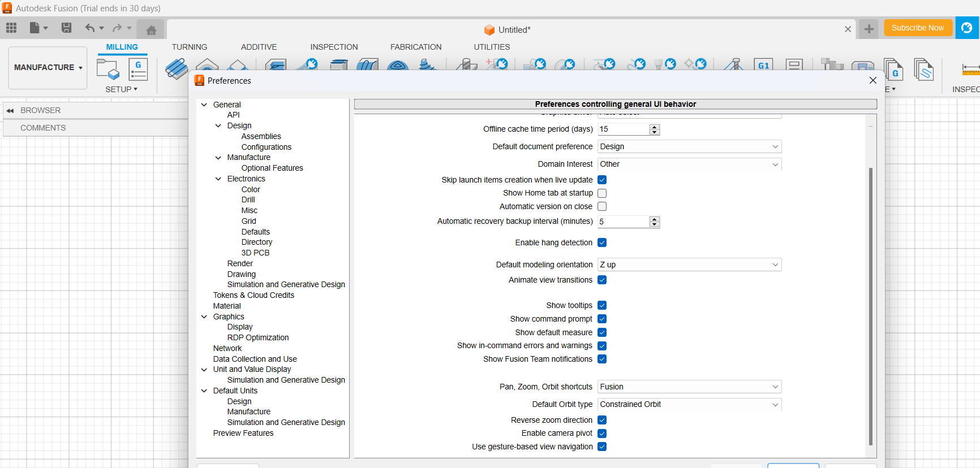Click the Setup Sheet icon
Image resolution: width=980 pixels, height=468 pixels.
coord(923,70)
